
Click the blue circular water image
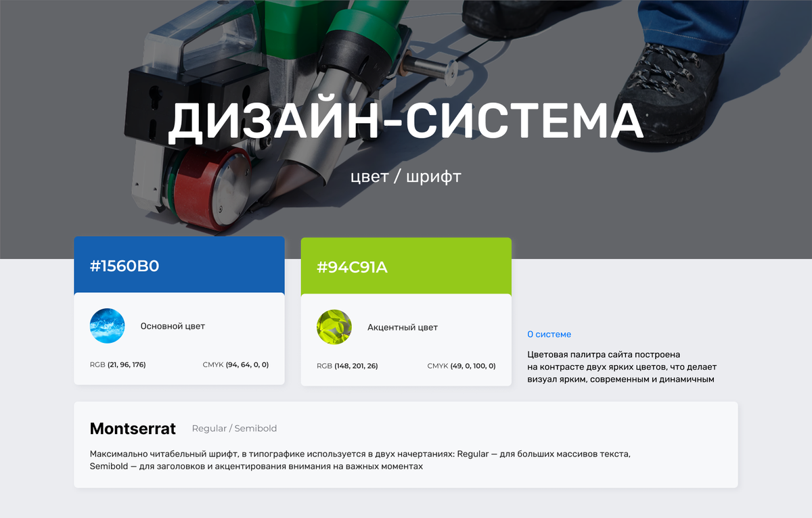click(x=108, y=326)
